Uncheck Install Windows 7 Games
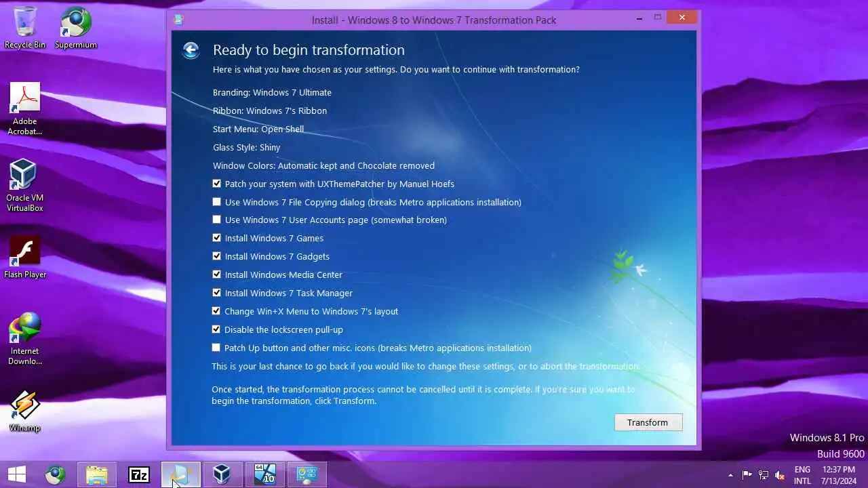 (x=217, y=238)
